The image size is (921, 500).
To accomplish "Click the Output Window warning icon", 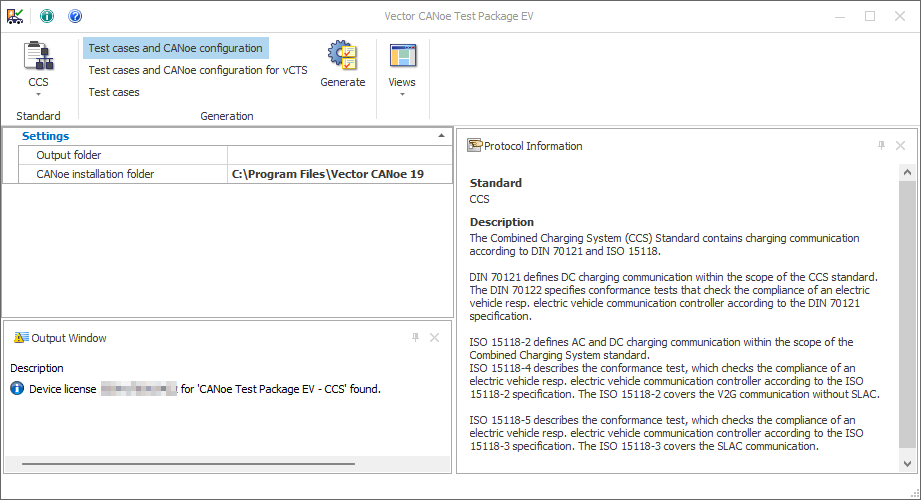I will click(21, 337).
